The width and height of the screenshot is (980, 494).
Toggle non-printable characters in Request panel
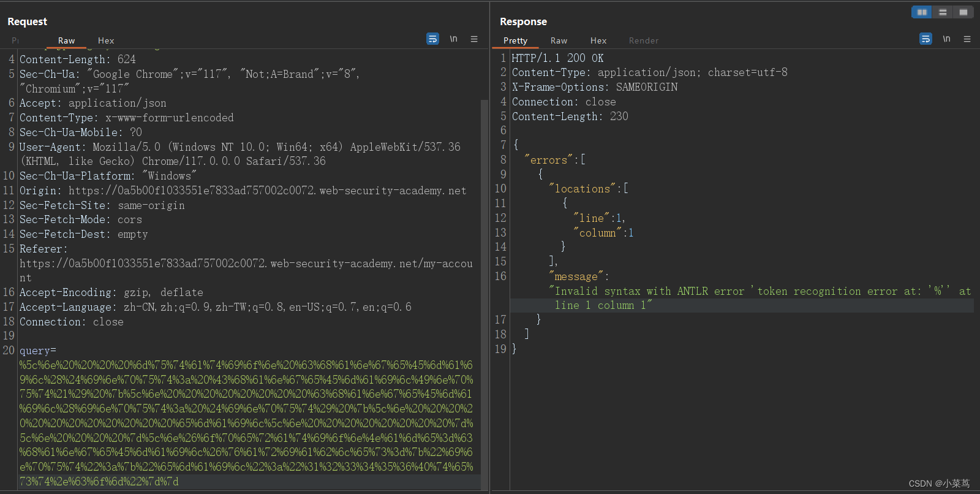coord(454,39)
